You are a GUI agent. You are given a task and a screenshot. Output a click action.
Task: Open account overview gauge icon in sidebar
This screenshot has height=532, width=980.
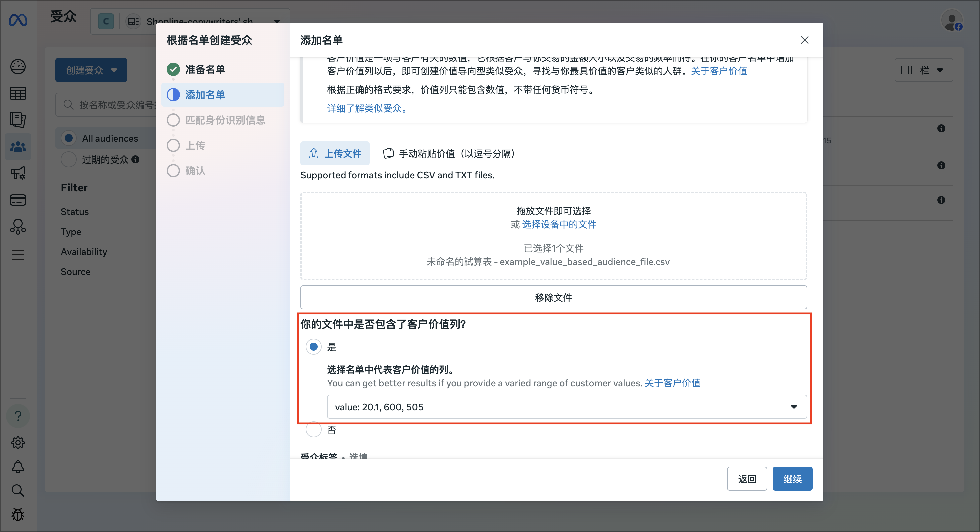tap(18, 67)
